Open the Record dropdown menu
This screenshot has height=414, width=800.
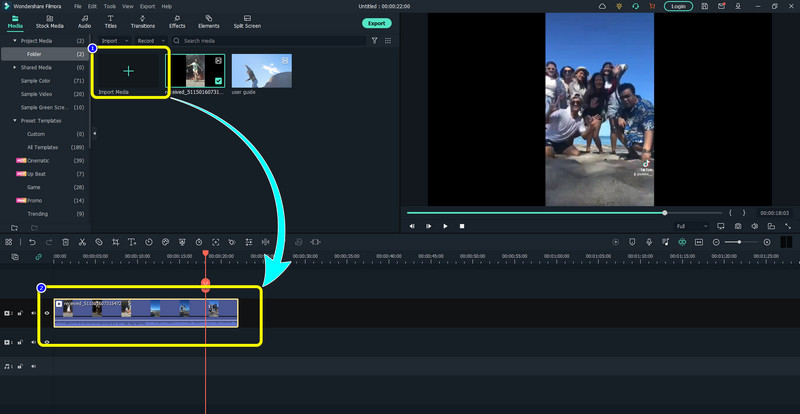pyautogui.click(x=147, y=41)
